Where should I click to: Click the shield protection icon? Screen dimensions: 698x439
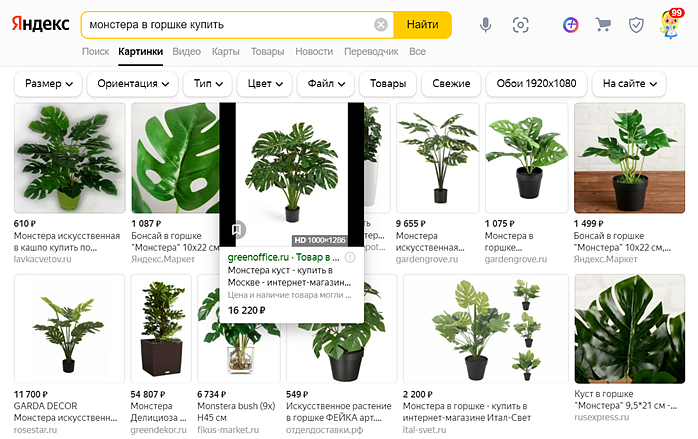(x=636, y=24)
